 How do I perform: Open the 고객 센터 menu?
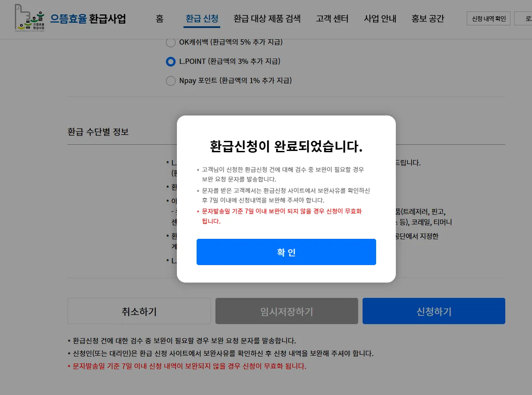pyautogui.click(x=332, y=19)
